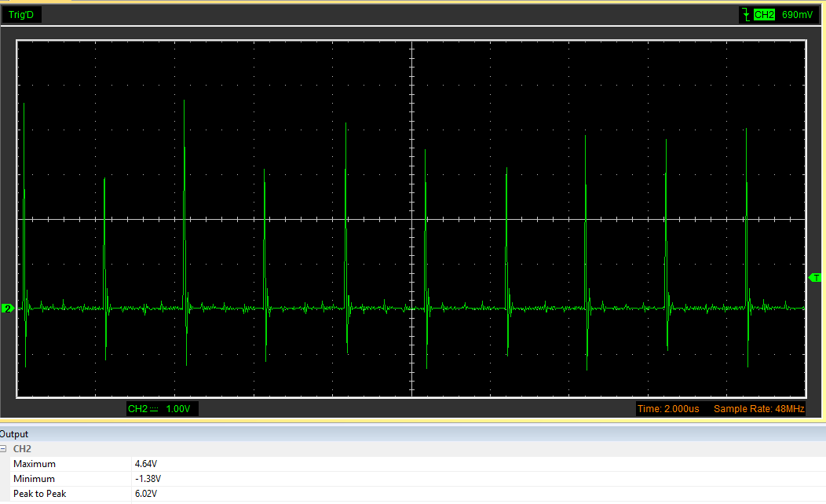This screenshot has height=504, width=826.
Task: Click the CH2 group label in Output
Action: tap(22, 449)
